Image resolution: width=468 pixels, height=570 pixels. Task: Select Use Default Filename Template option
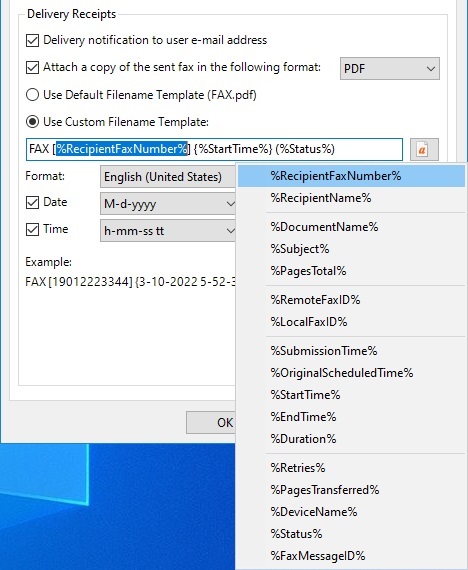click(x=32, y=95)
